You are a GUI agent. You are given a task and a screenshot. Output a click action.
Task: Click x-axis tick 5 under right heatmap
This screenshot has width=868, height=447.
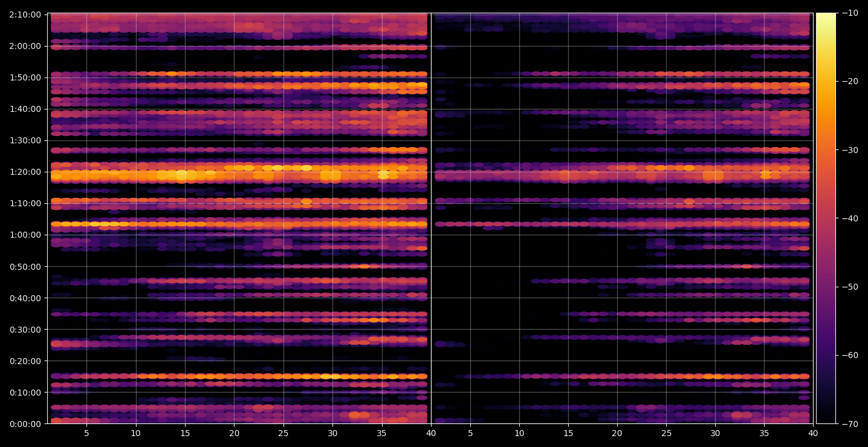point(470,433)
